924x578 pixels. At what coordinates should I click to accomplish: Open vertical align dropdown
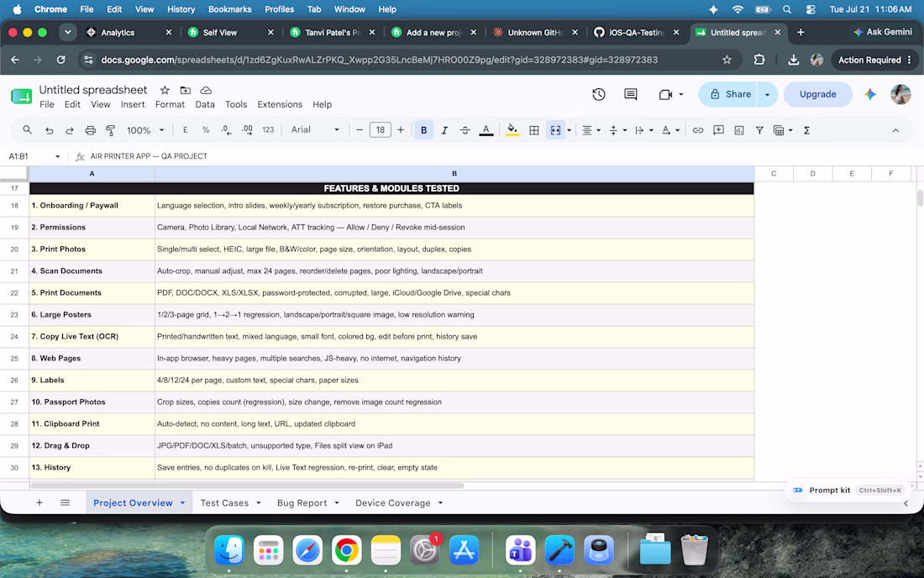tap(617, 130)
